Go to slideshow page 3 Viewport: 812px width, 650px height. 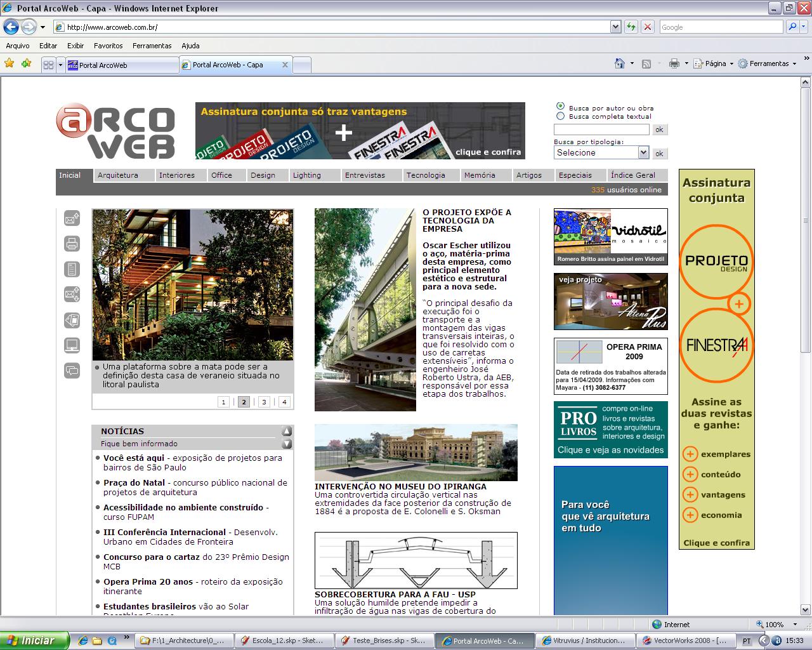[264, 402]
